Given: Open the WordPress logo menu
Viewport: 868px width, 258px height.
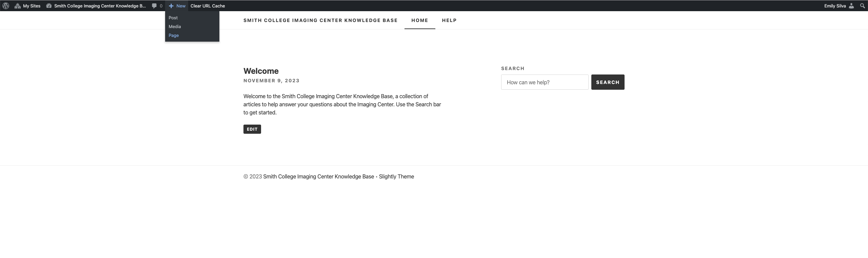Looking at the screenshot, I should (6, 6).
